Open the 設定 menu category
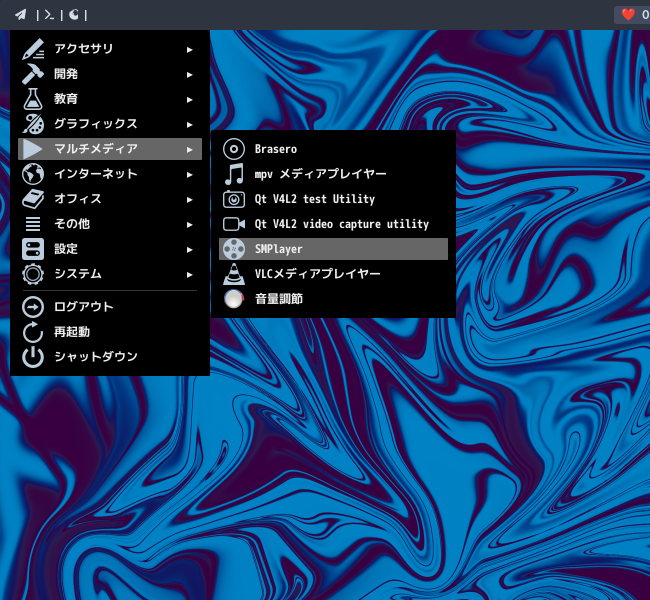Screen dimensions: 650x600 [x=110, y=249]
